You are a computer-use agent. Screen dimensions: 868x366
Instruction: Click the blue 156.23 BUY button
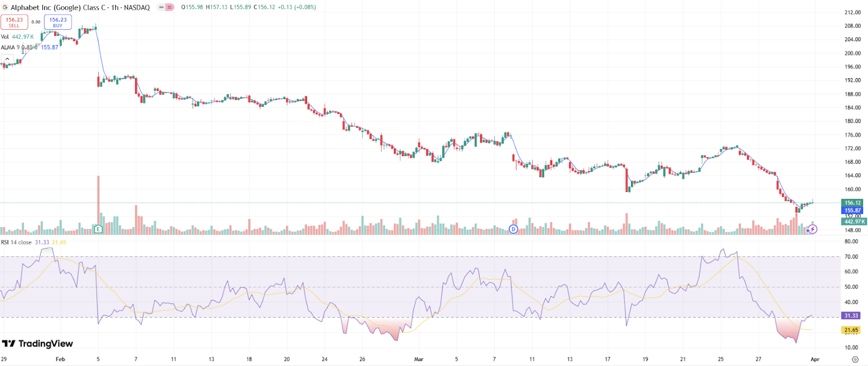click(58, 22)
